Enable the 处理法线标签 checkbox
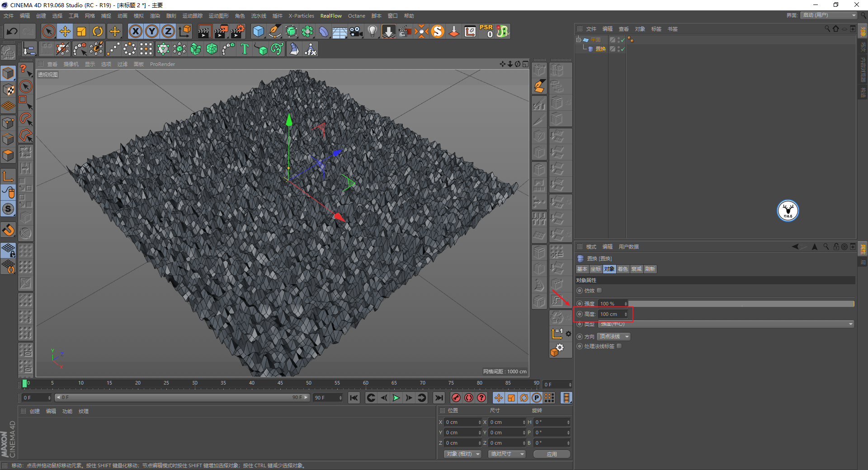The width and height of the screenshot is (868, 470). 619,346
